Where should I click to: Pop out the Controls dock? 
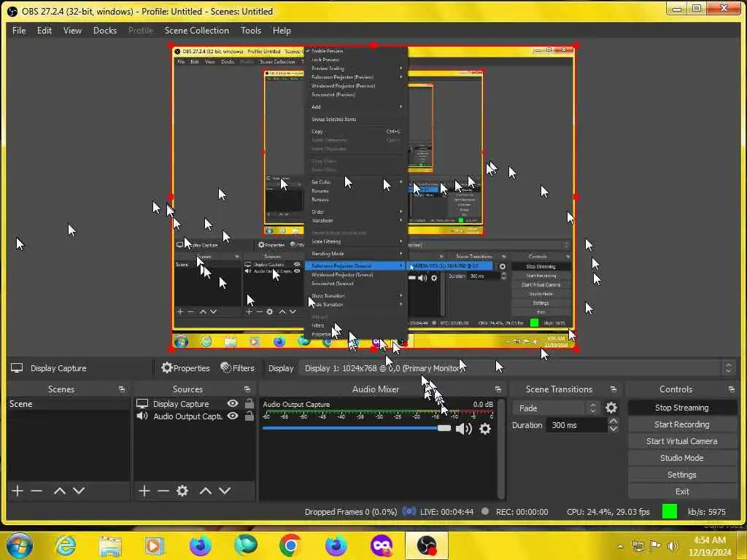click(x=731, y=389)
